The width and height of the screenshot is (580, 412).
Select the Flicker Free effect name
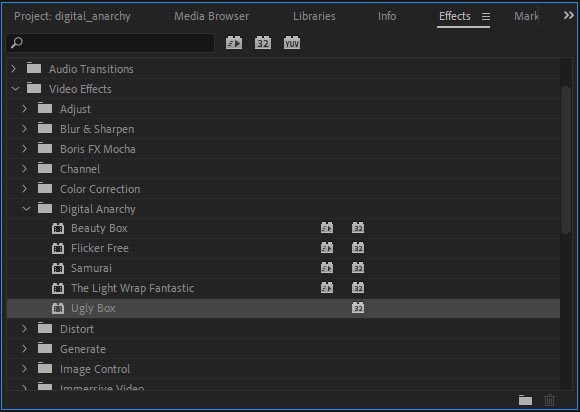[100, 248]
